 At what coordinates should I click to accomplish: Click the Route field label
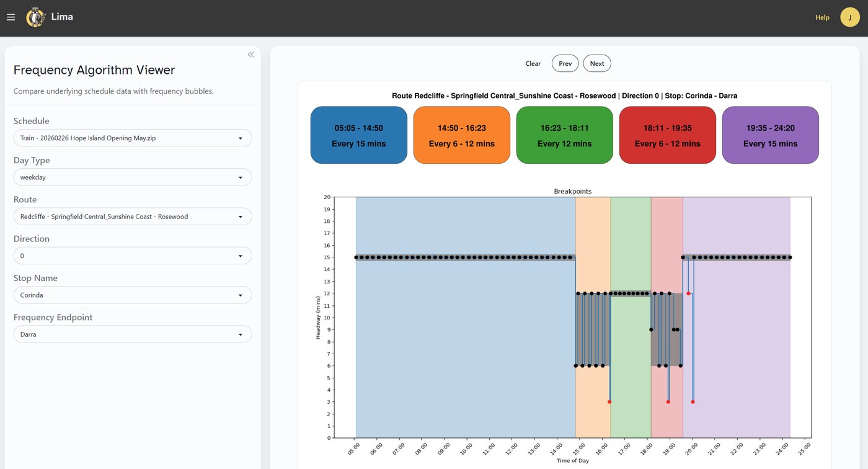pos(25,200)
